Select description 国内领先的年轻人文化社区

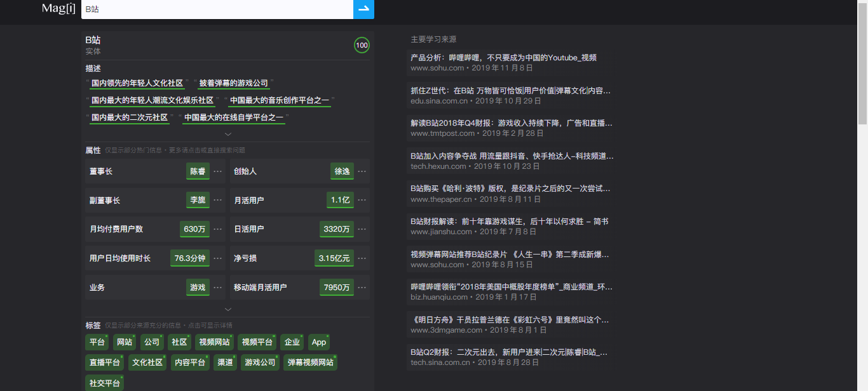pos(137,83)
